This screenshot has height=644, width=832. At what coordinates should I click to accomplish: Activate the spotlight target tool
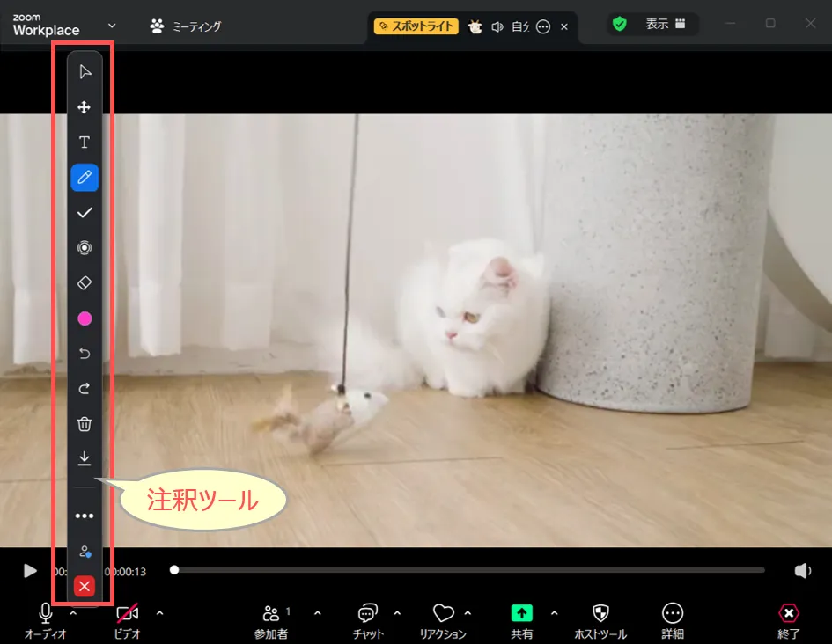point(85,248)
